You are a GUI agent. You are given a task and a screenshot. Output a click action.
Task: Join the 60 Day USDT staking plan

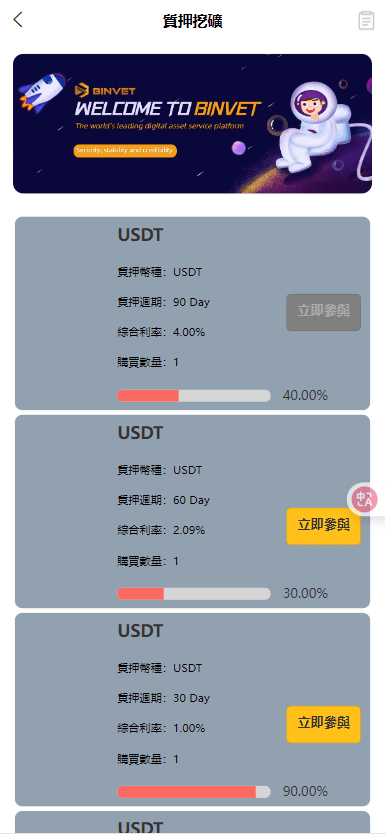pyautogui.click(x=323, y=526)
